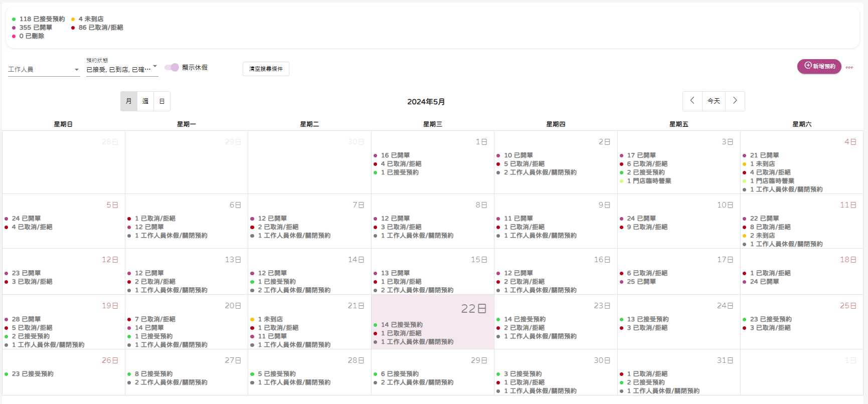Open the three-dot more options menu

[849, 67]
